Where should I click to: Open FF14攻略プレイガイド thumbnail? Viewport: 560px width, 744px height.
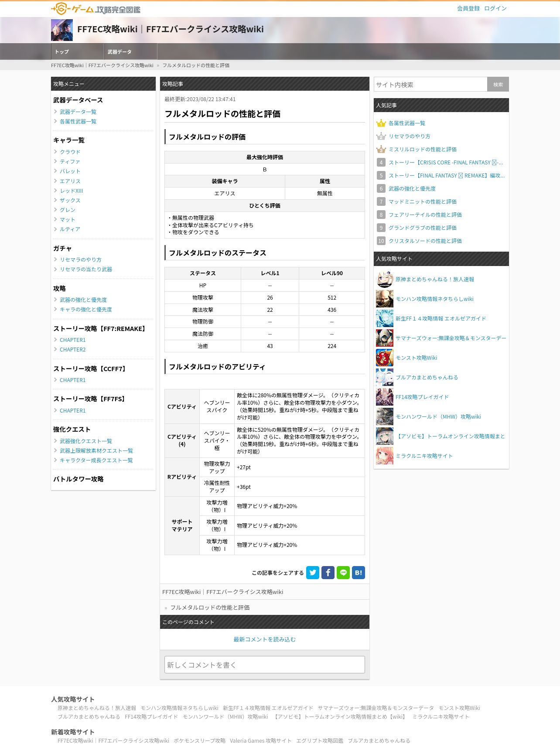click(385, 397)
